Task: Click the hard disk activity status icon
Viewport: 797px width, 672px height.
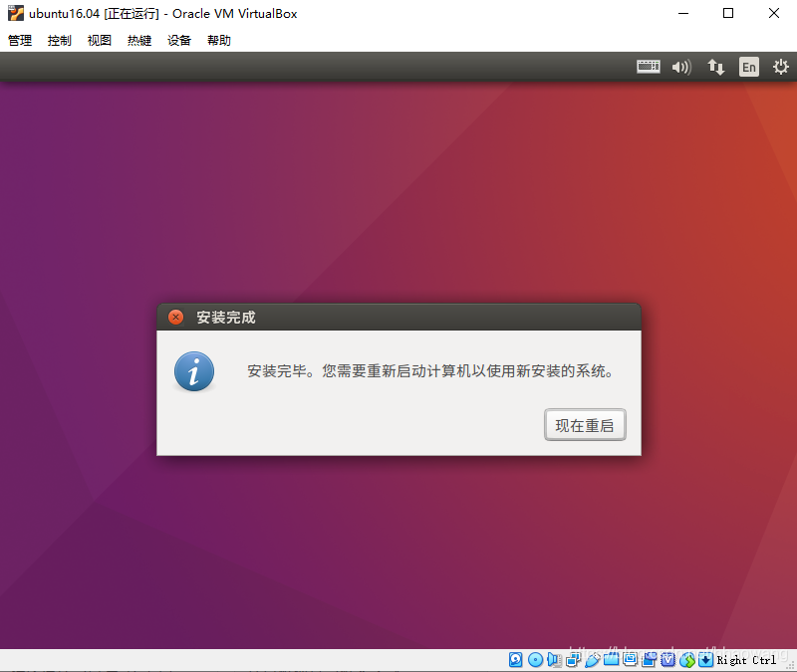Action: (515, 660)
